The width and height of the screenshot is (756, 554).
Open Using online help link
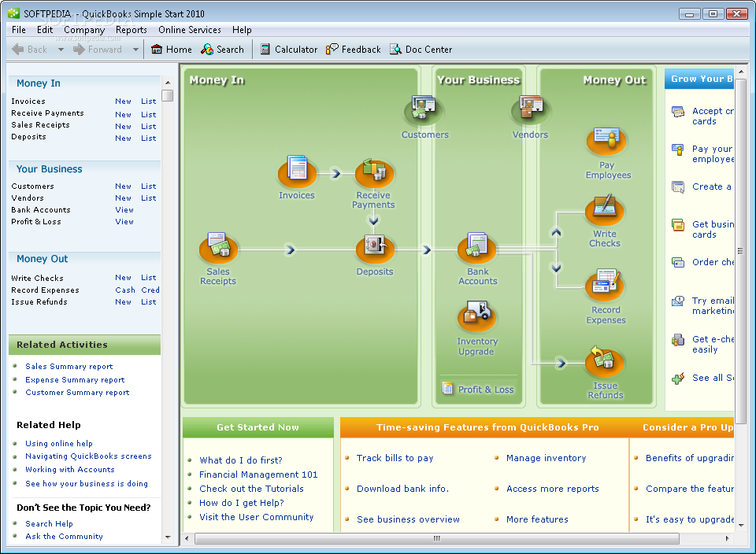tap(59, 444)
